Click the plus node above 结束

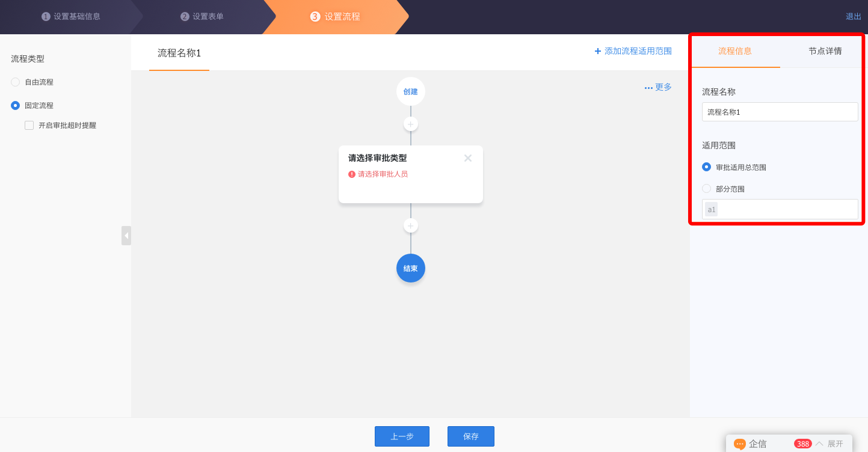[x=411, y=226]
